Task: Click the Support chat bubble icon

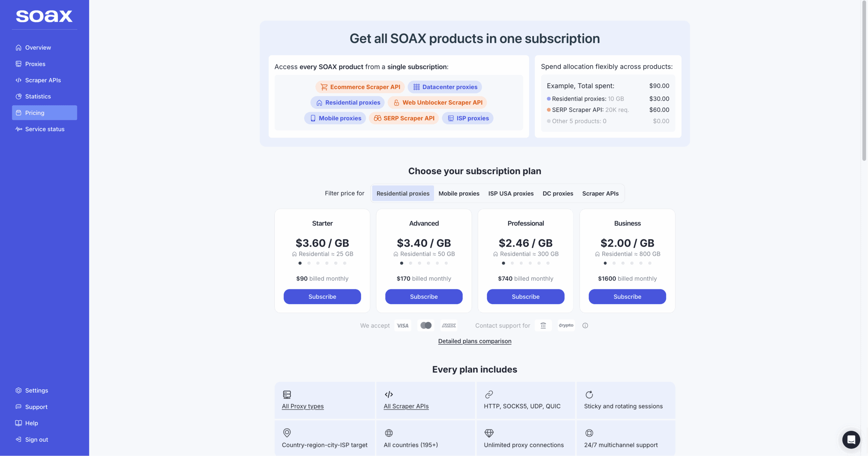Action: (x=19, y=407)
